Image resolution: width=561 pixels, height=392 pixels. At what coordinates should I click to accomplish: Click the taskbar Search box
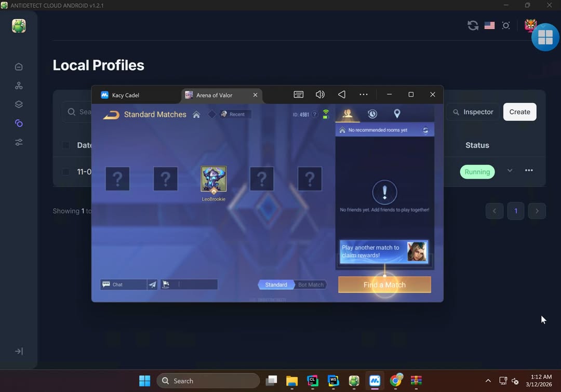pyautogui.click(x=208, y=381)
